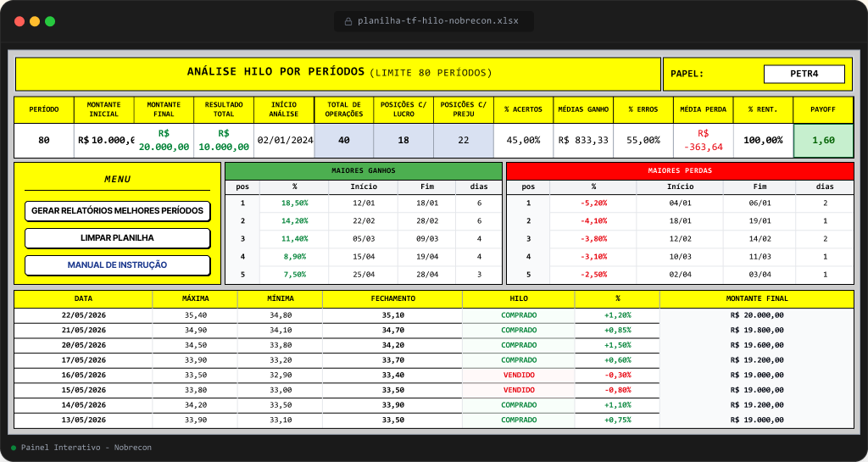Click the lock icon beside the filename

(x=348, y=21)
